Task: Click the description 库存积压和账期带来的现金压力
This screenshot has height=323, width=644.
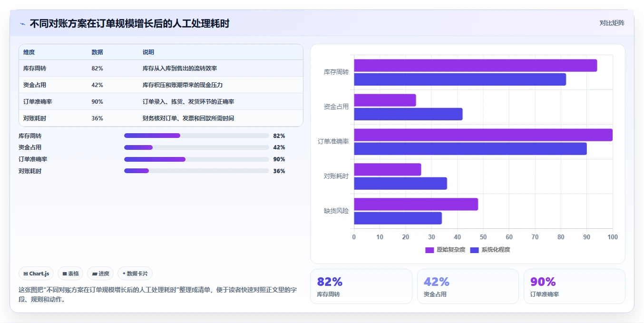Action: click(183, 85)
